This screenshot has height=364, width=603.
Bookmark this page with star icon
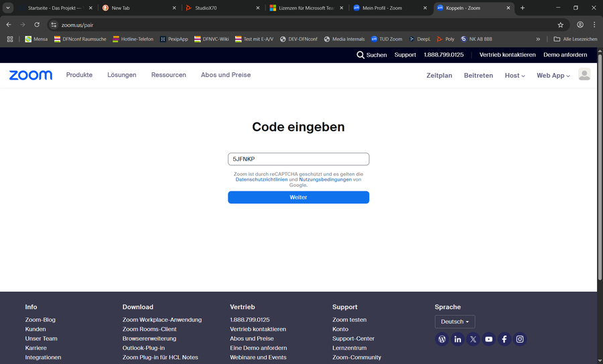[x=560, y=25]
